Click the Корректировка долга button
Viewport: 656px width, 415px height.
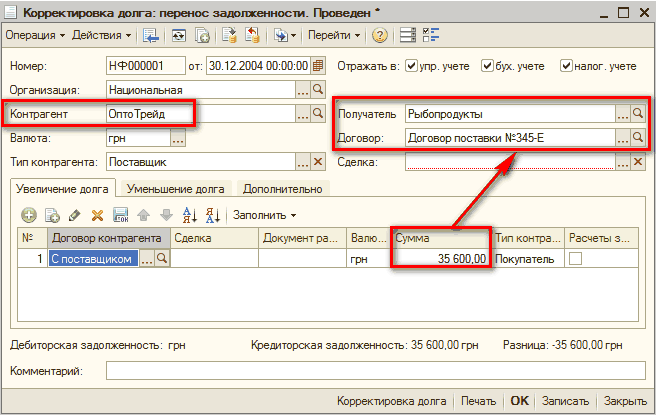click(392, 401)
